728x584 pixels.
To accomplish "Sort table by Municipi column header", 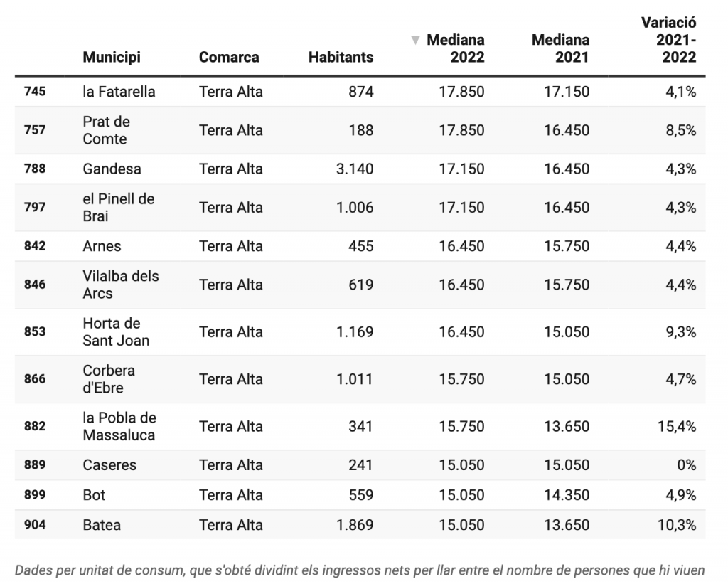I will 112,57.
